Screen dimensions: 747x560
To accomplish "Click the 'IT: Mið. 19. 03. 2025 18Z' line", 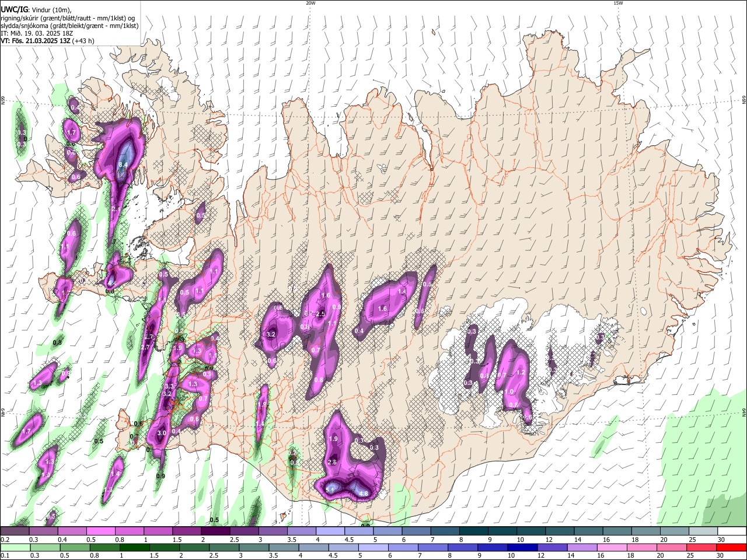I will pos(36,33).
